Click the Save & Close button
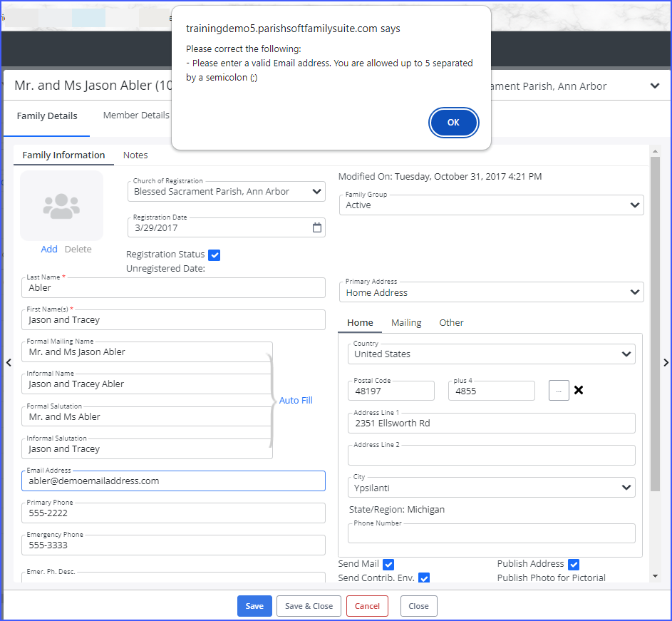Screen dimensions: 672x621 (x=309, y=606)
